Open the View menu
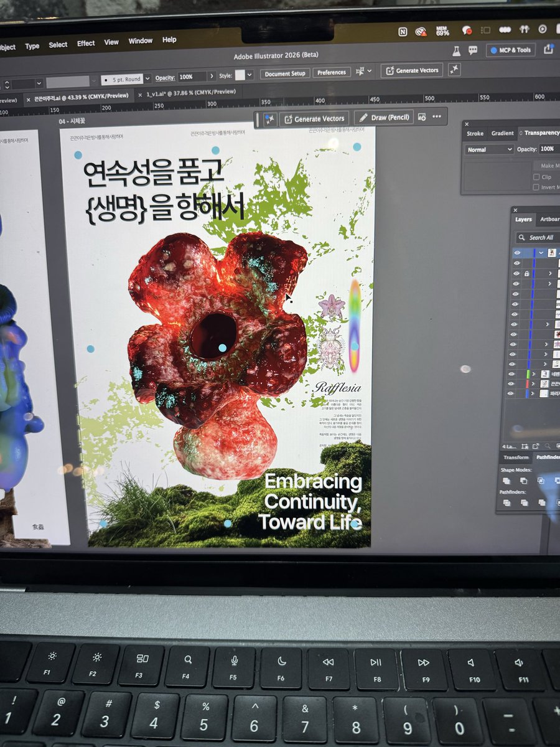The height and width of the screenshot is (747, 560). (x=111, y=42)
